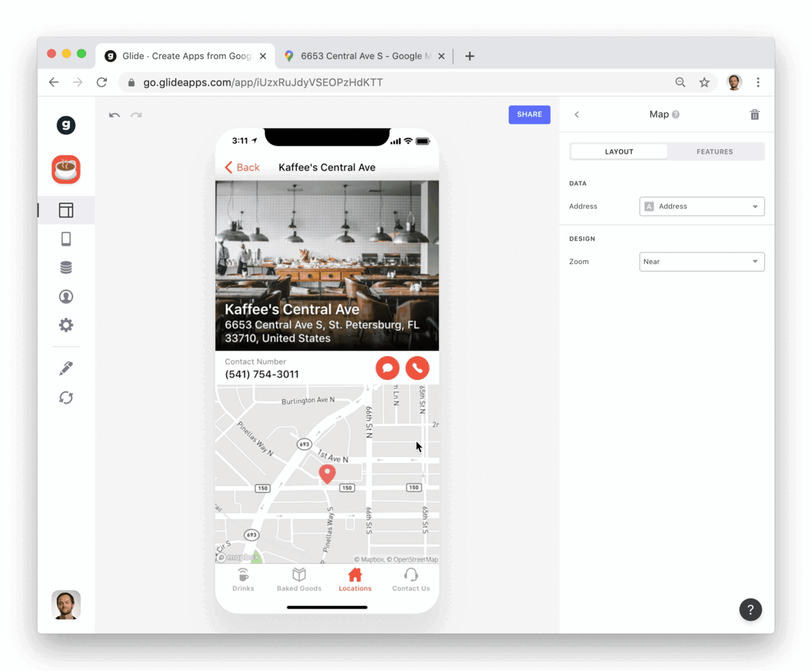Open the help info icon beside Map
Image resolution: width=812 pixels, height=671 pixels.
coord(675,114)
